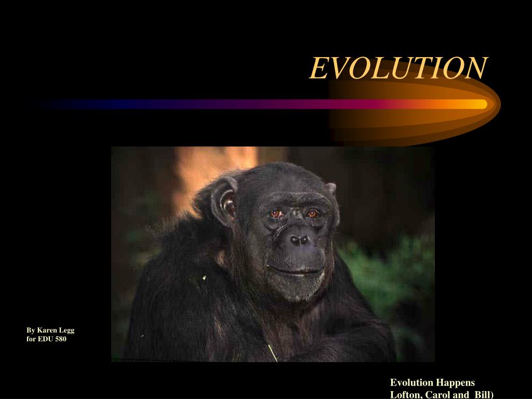
Task: Click the 'By Karen Legg' text
Action: (x=50, y=330)
